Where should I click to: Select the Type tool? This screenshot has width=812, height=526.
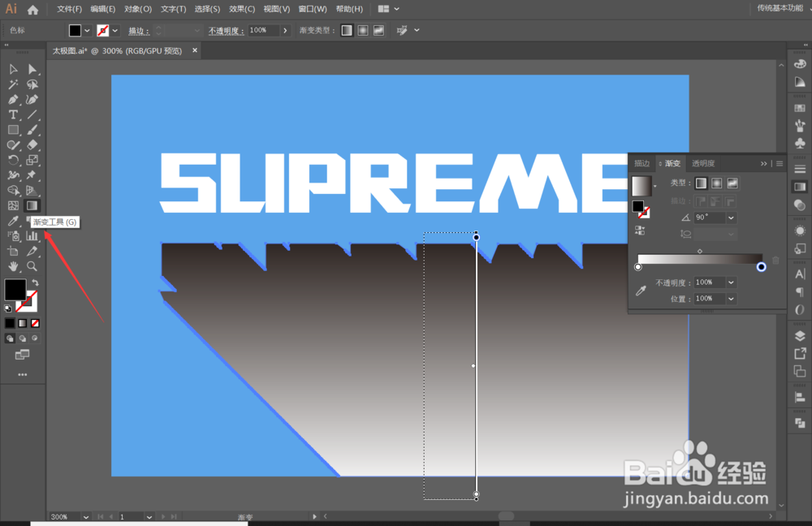(x=13, y=114)
